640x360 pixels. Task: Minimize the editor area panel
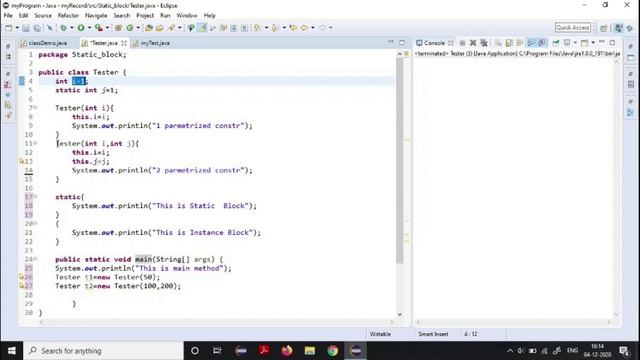coord(391,42)
